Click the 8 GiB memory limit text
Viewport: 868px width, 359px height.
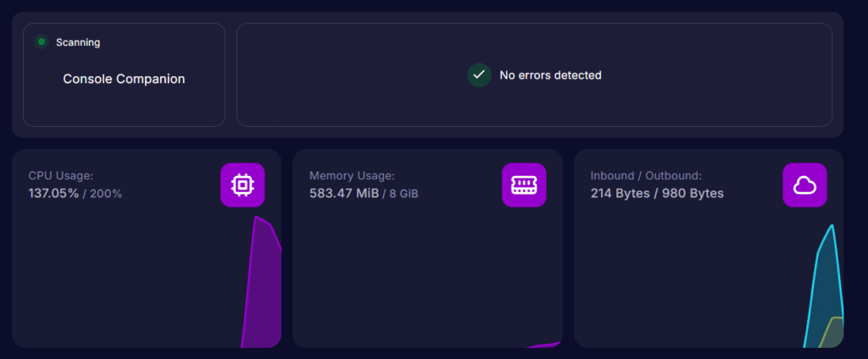click(x=403, y=193)
